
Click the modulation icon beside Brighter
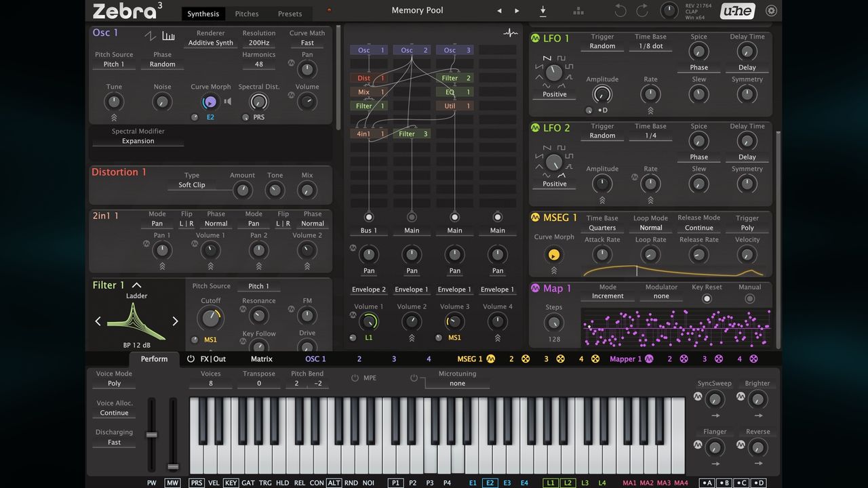(x=742, y=396)
